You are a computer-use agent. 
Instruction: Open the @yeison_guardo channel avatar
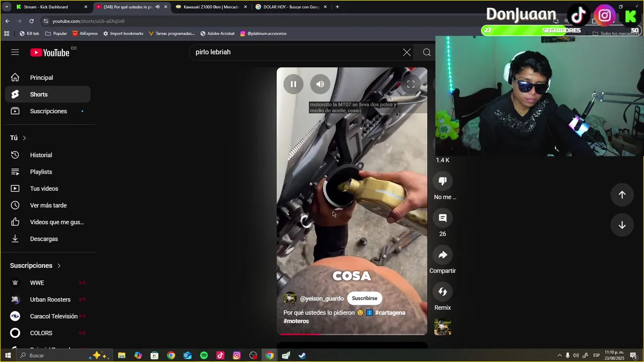tap(290, 299)
